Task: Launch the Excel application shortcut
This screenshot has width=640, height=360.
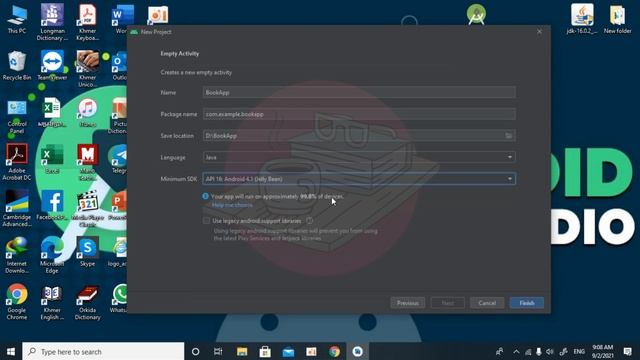Action: pos(52,159)
